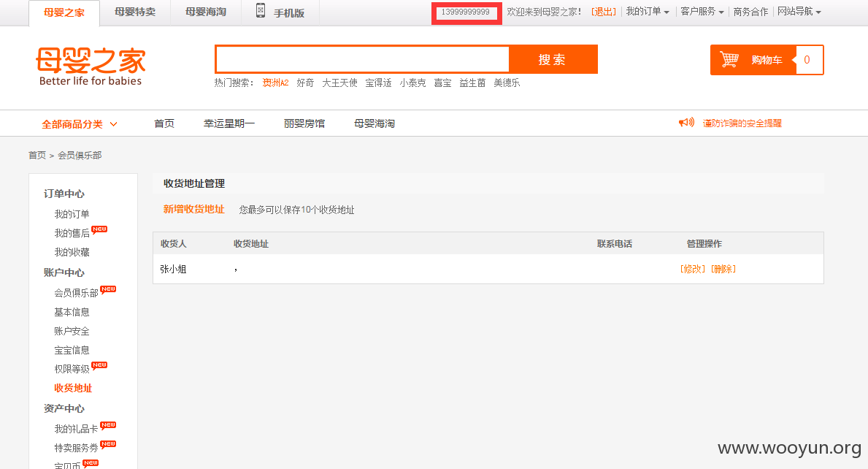The width and height of the screenshot is (868, 469).
Task: Open 特卖服务券 in sidebar
Action: point(76,447)
